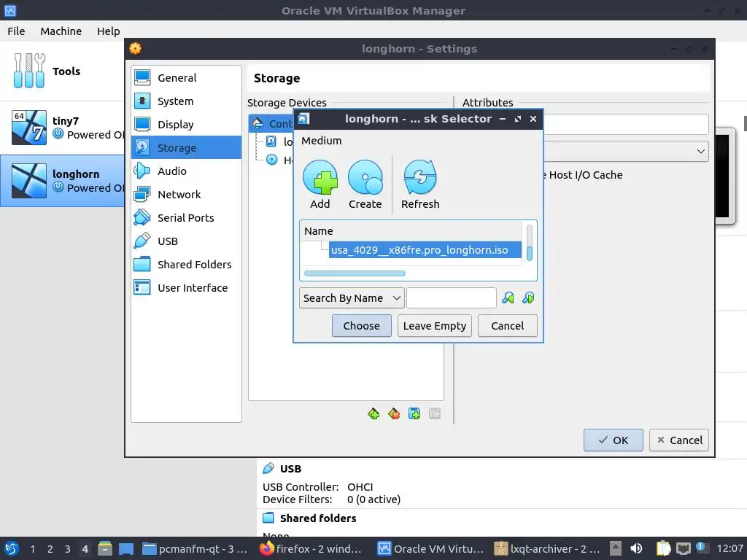This screenshot has height=560, width=747.
Task: Open the Attributes combo box dropdown
Action: coord(626,152)
